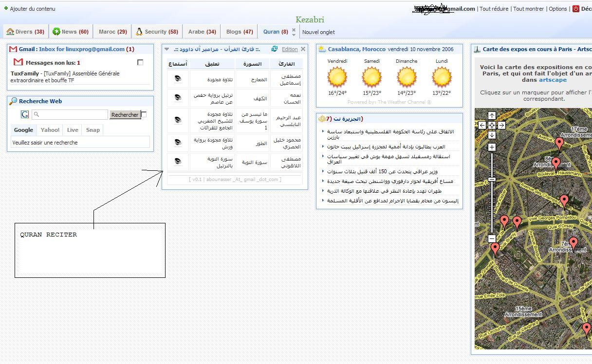Expand the الاتفاق على رئاسة الحكومة news item
This screenshot has height=364, width=592.
[x=323, y=131]
